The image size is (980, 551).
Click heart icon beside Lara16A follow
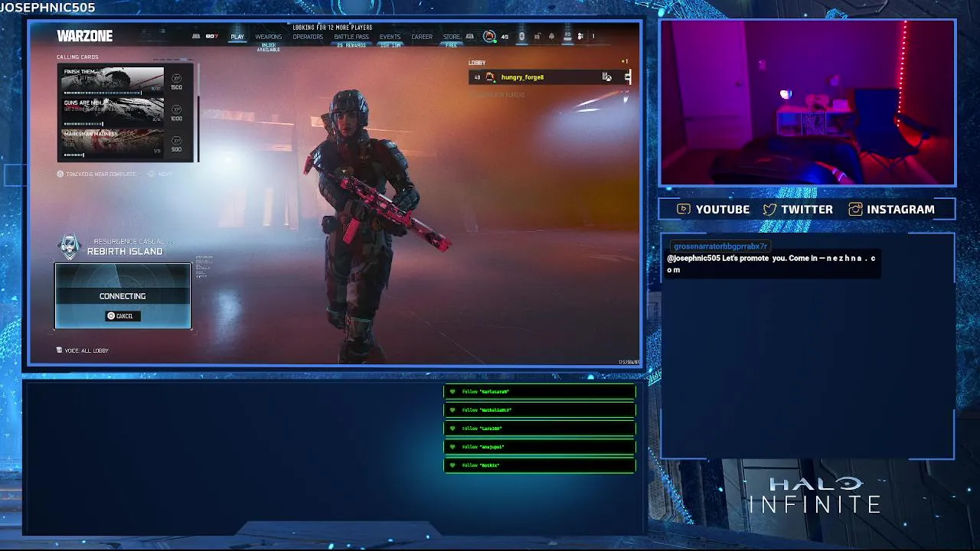[452, 429]
